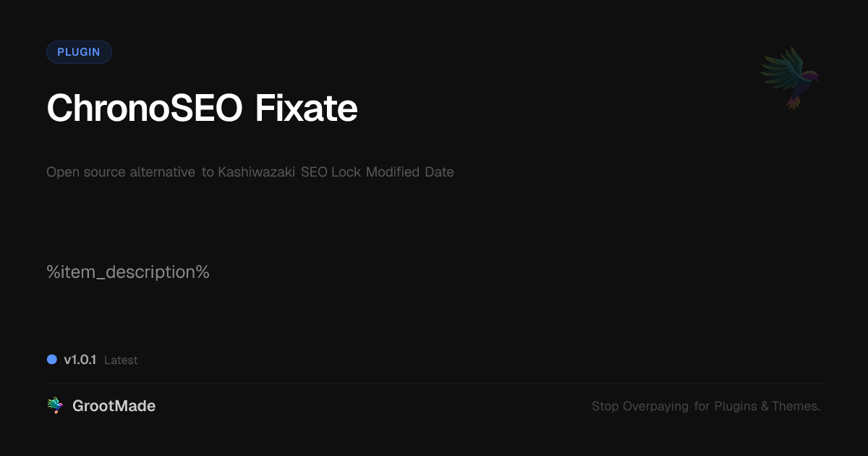Click the Stop Overpaying tagline text
Image resolution: width=868 pixels, height=456 pixels.
point(640,406)
